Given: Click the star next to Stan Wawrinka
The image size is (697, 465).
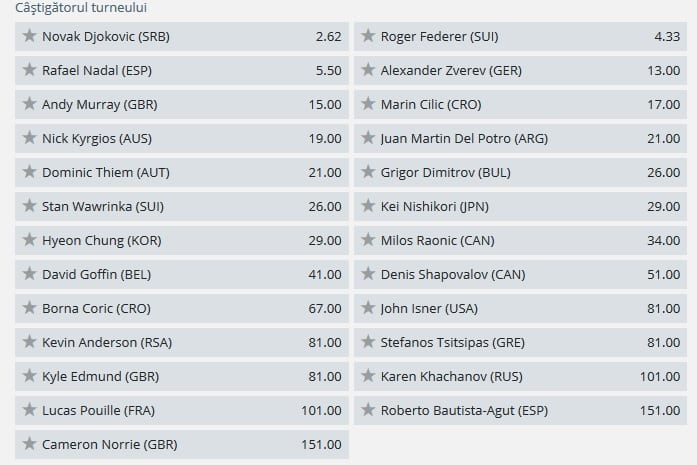Looking at the screenshot, I should tap(28, 207).
